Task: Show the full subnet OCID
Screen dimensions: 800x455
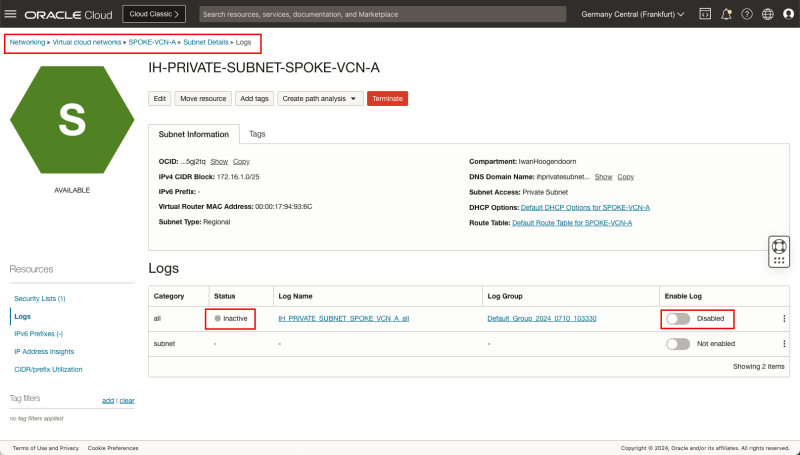Action: coord(219,161)
